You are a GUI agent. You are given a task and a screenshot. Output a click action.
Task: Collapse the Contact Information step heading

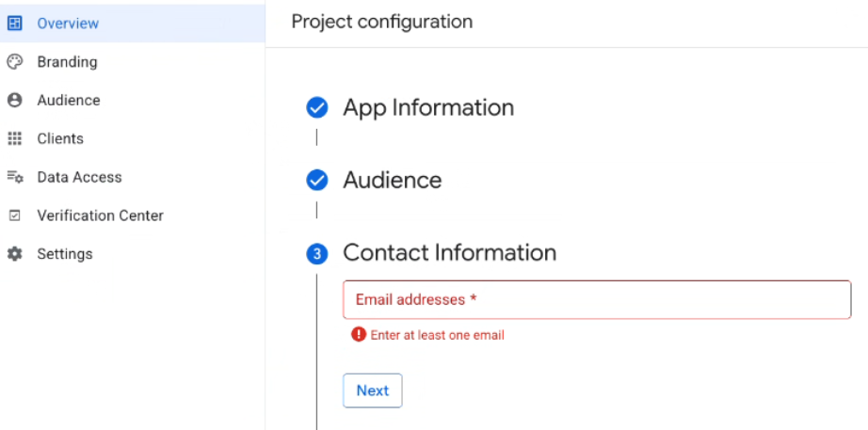point(449,253)
